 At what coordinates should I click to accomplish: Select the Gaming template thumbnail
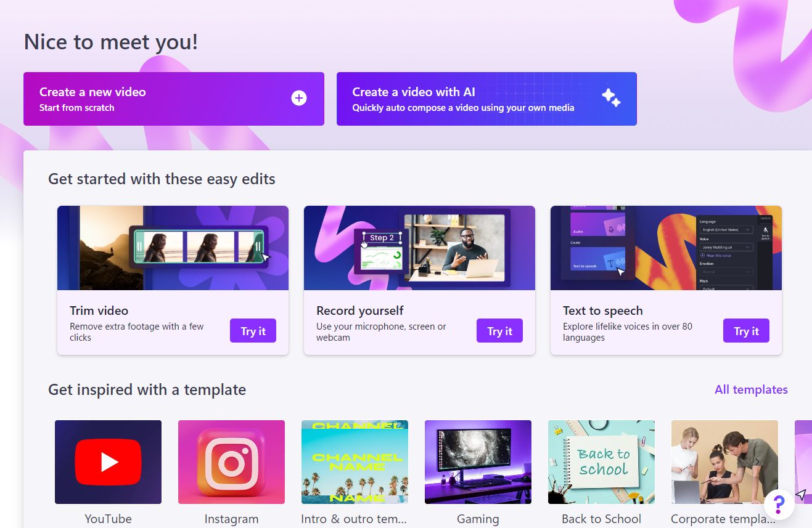point(478,462)
